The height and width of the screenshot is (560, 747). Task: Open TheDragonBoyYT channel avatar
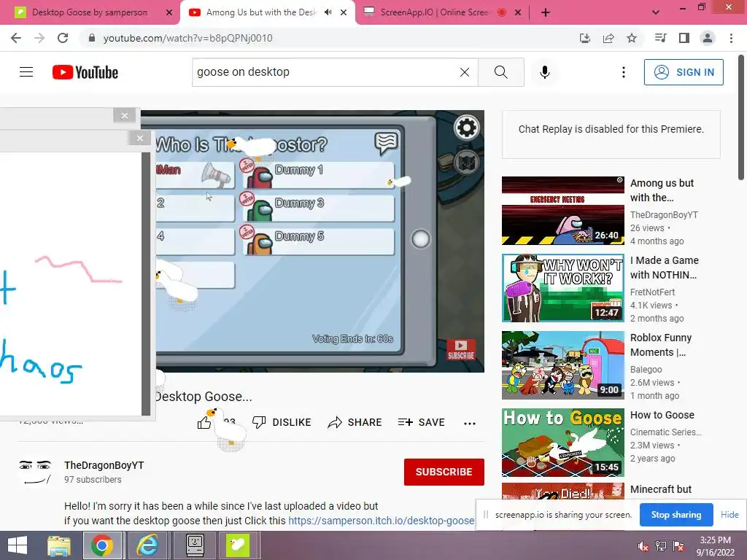(35, 472)
